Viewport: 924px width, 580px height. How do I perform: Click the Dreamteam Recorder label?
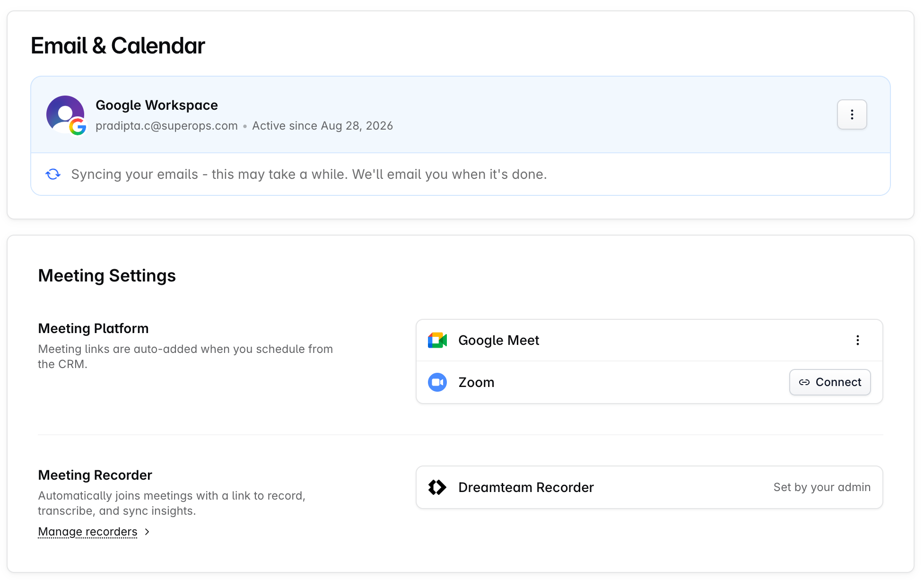pyautogui.click(x=526, y=487)
